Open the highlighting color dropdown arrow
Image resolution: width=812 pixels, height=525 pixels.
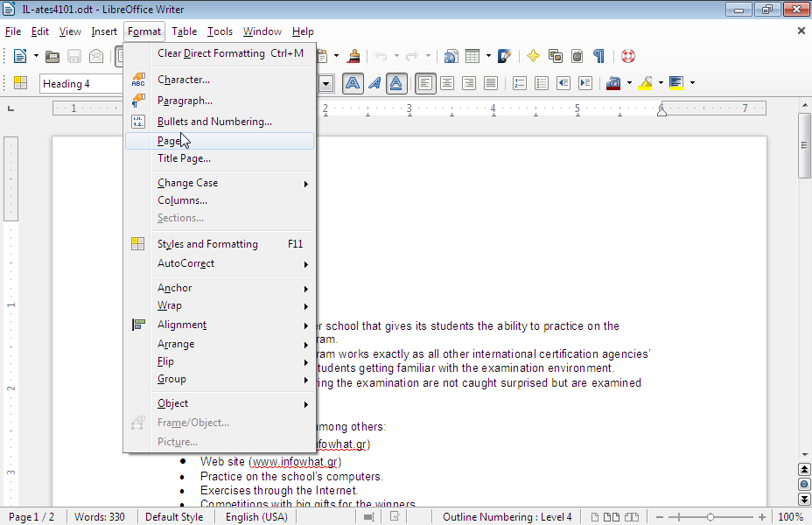tap(661, 84)
